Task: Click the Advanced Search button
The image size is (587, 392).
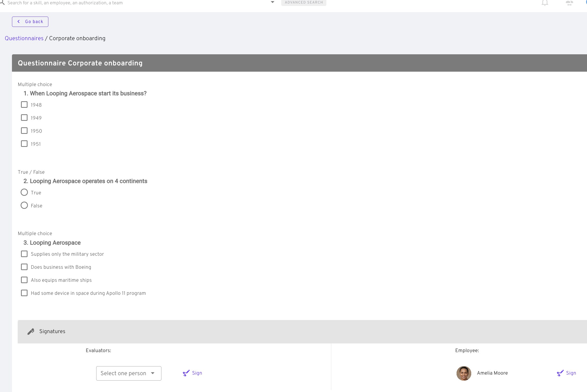Action: pyautogui.click(x=304, y=2)
